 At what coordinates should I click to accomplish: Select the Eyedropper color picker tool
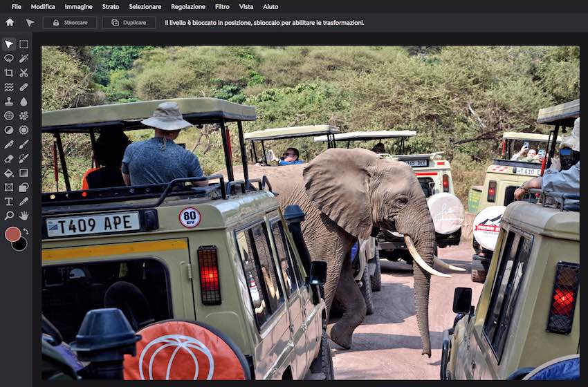point(24,202)
